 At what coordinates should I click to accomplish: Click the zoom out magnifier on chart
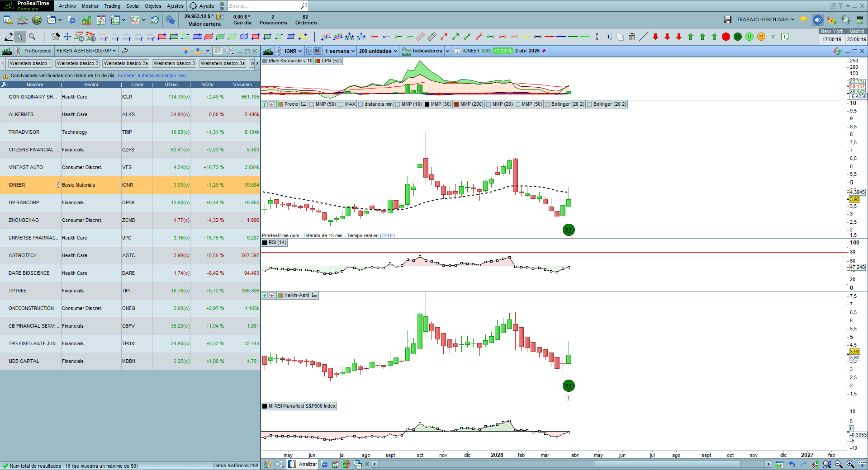839,464
